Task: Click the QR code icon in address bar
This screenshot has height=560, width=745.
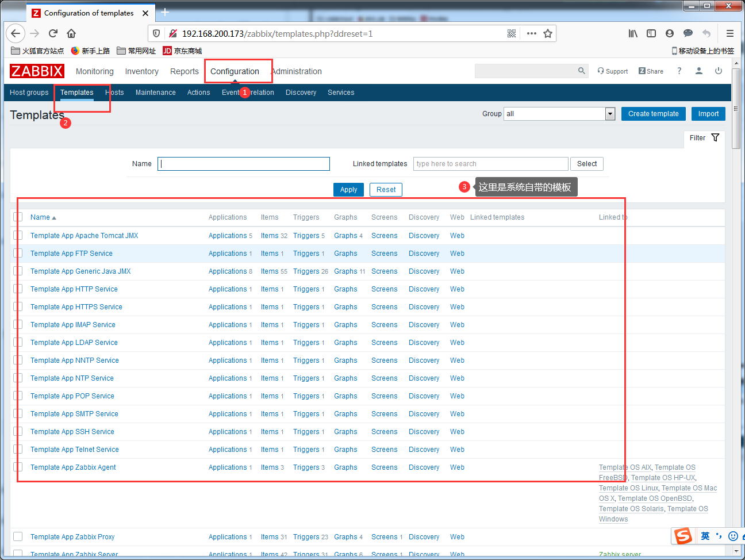Action: pyautogui.click(x=512, y=33)
